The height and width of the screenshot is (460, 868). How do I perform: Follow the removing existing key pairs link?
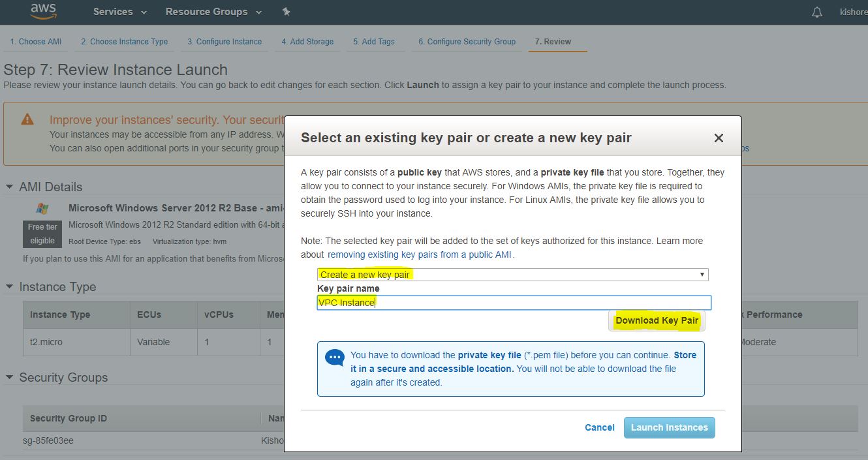pos(419,254)
